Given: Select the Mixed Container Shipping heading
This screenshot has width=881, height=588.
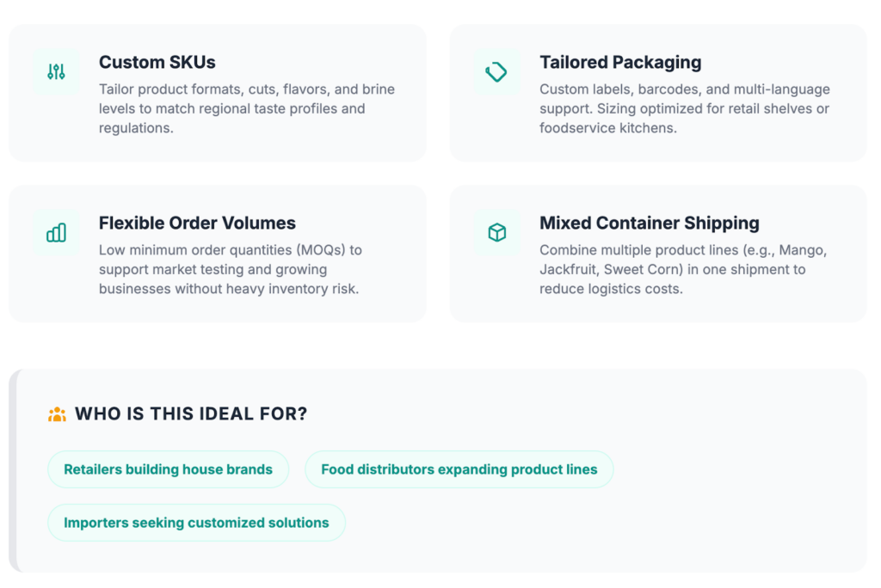Looking at the screenshot, I should click(649, 223).
